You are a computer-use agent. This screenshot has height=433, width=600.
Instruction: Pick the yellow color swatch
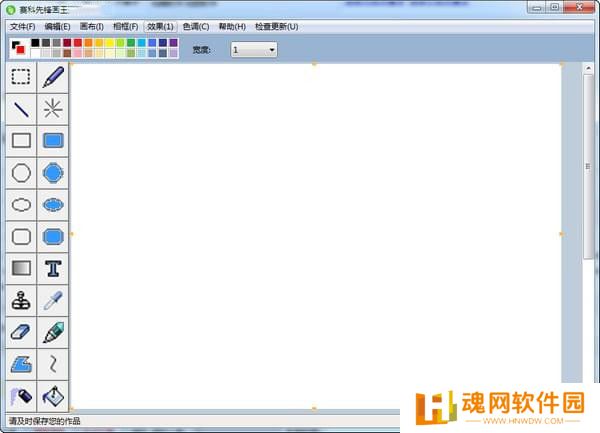click(109, 42)
